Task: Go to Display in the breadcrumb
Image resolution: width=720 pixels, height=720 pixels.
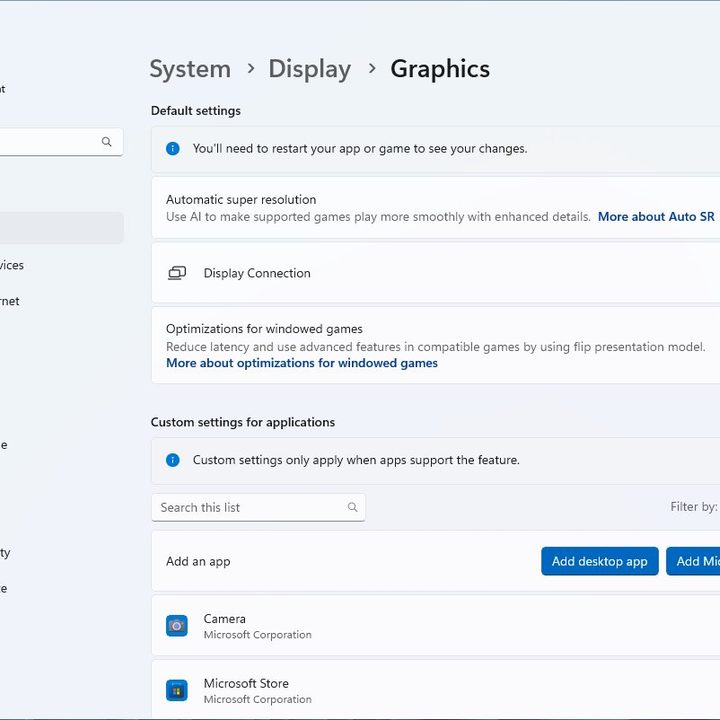Action: tap(310, 69)
